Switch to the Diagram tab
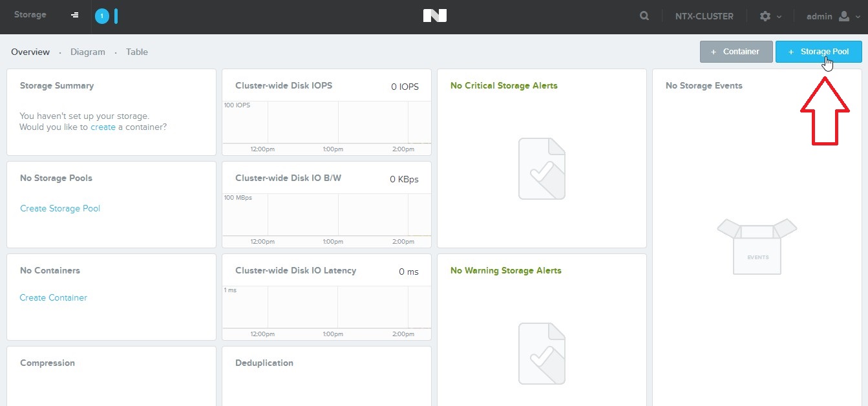 tap(88, 52)
